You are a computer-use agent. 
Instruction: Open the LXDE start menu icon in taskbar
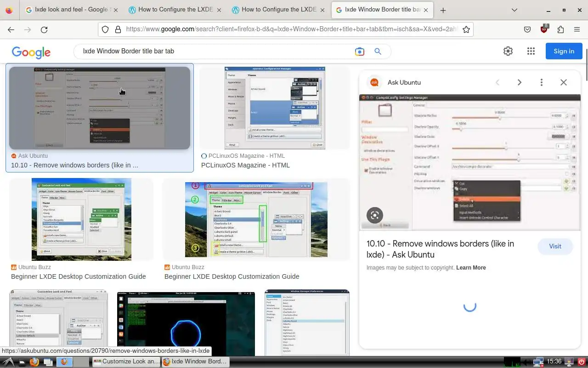(x=8, y=362)
